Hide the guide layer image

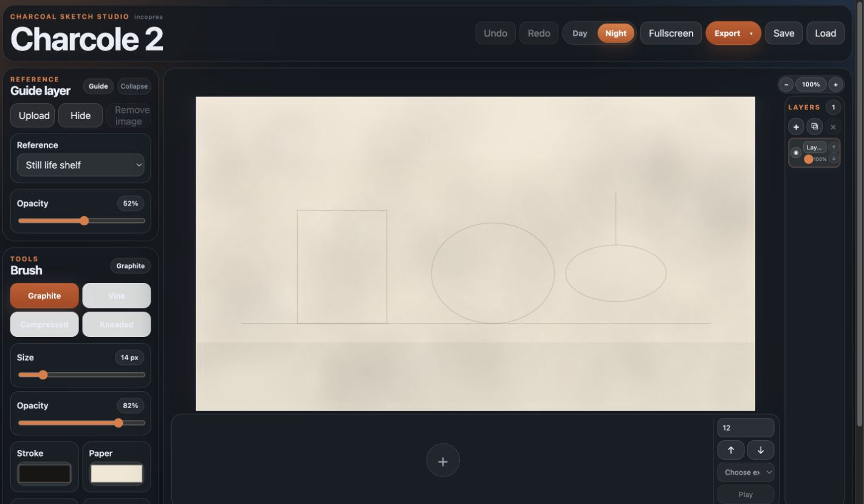pyautogui.click(x=80, y=115)
